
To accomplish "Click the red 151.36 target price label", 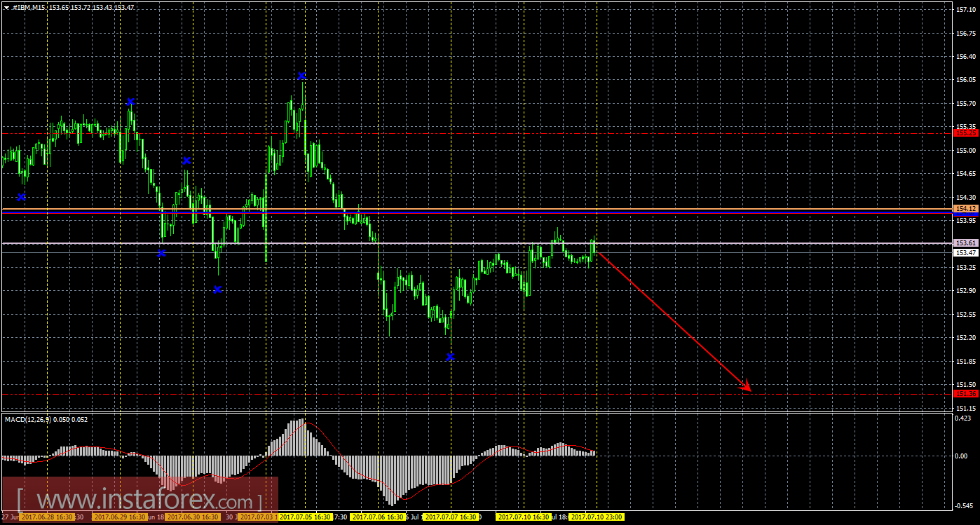I will [x=966, y=394].
